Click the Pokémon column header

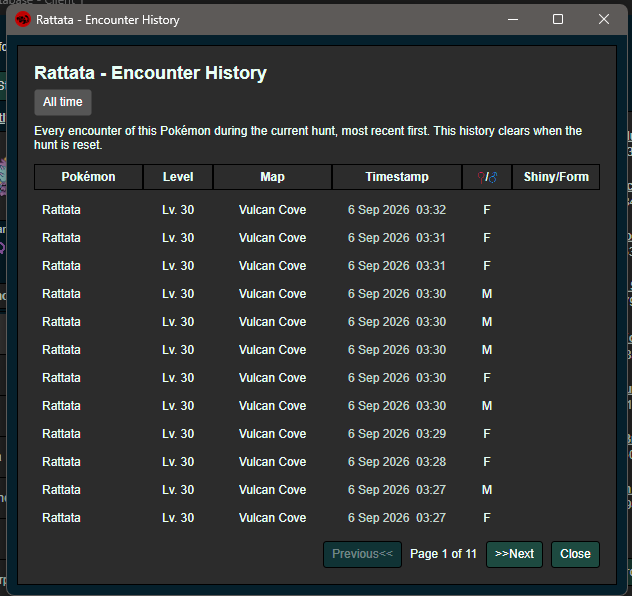[x=89, y=177]
